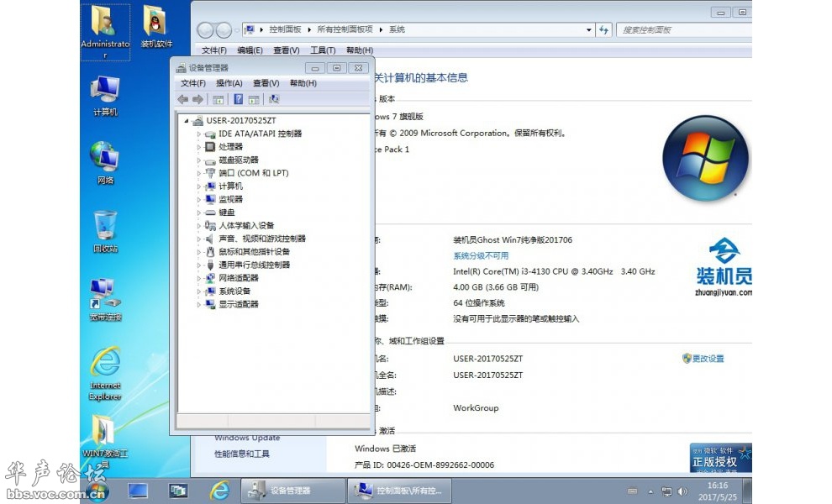Open the 计算机 desktop icon

[105, 96]
